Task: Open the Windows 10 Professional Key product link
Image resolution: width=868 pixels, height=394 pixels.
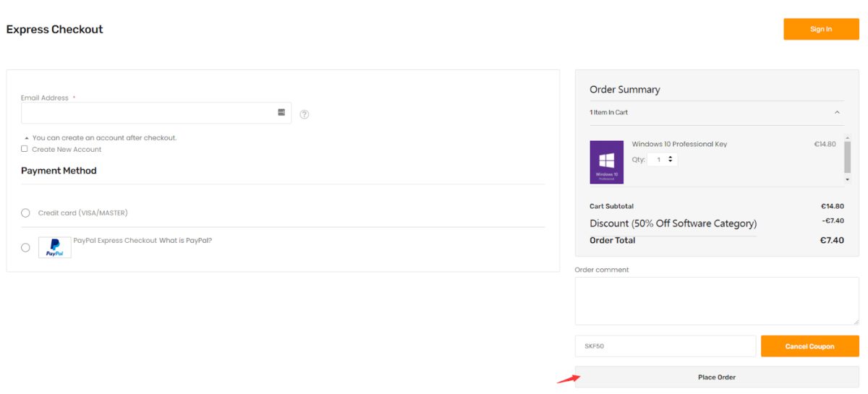Action: tap(679, 144)
